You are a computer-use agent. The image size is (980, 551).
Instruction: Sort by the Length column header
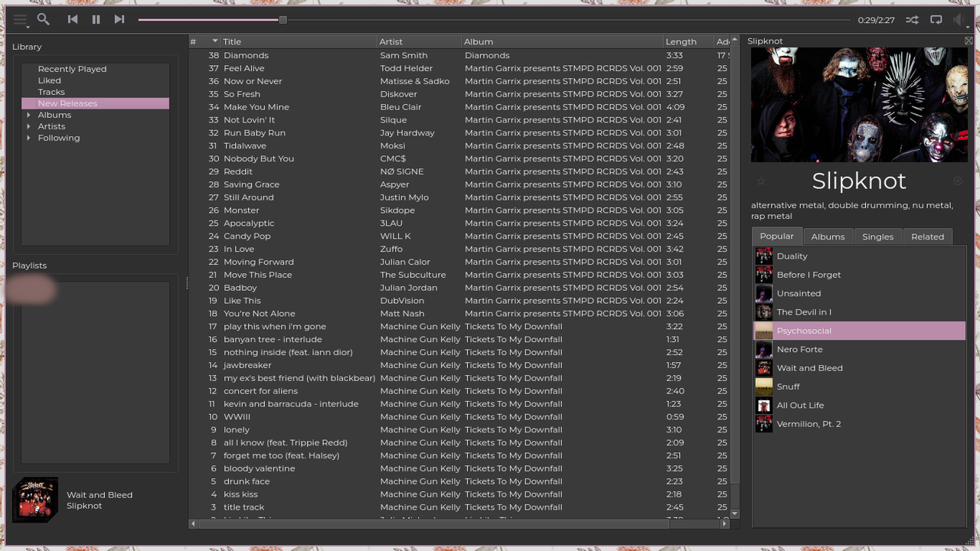tap(688, 41)
